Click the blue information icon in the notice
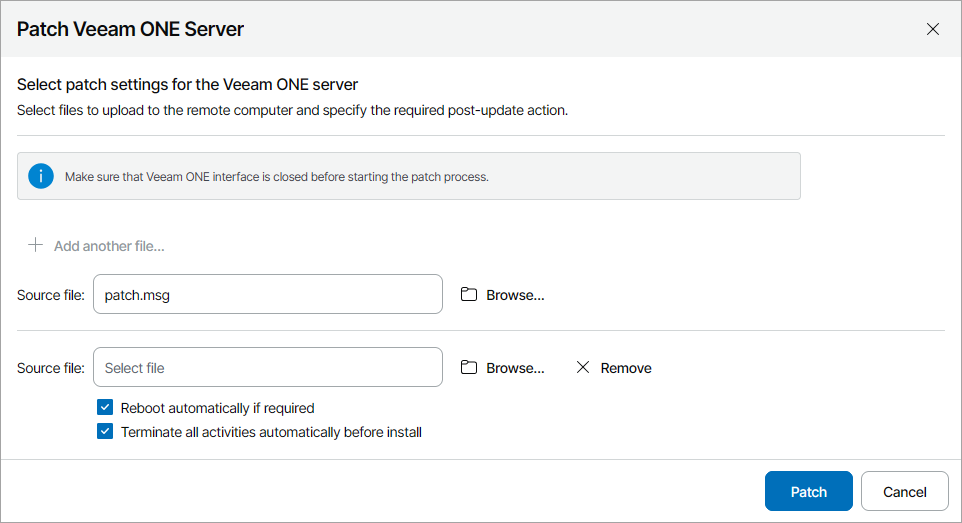Viewport: 962px width, 523px height. point(41,177)
